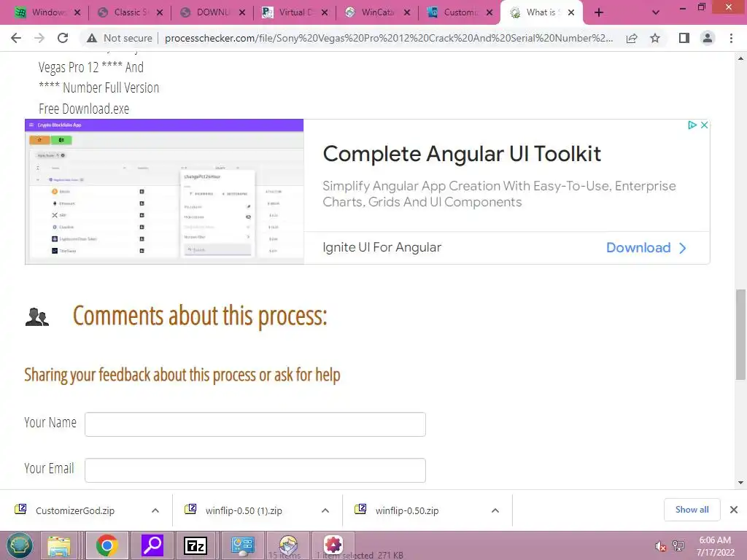
Task: Close the Windows tab
Action: pos(77,13)
